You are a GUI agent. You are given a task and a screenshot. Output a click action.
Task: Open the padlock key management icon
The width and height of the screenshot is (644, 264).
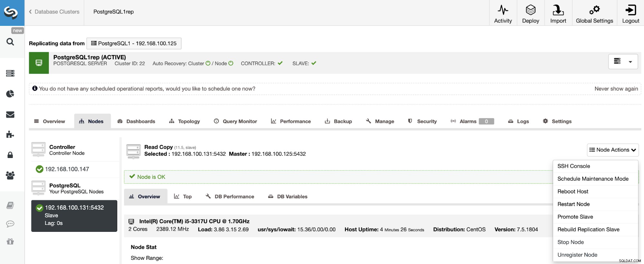pos(10,155)
